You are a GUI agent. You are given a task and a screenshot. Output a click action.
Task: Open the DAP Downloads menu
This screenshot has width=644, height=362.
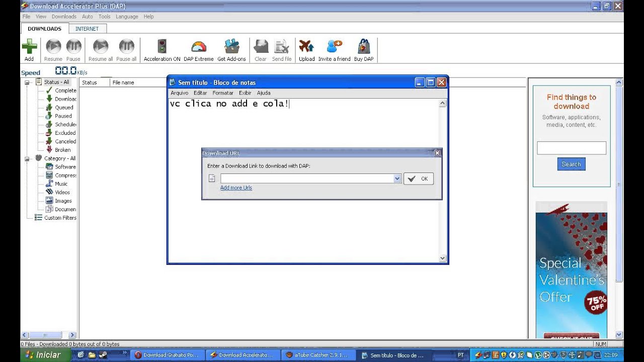[x=64, y=17]
